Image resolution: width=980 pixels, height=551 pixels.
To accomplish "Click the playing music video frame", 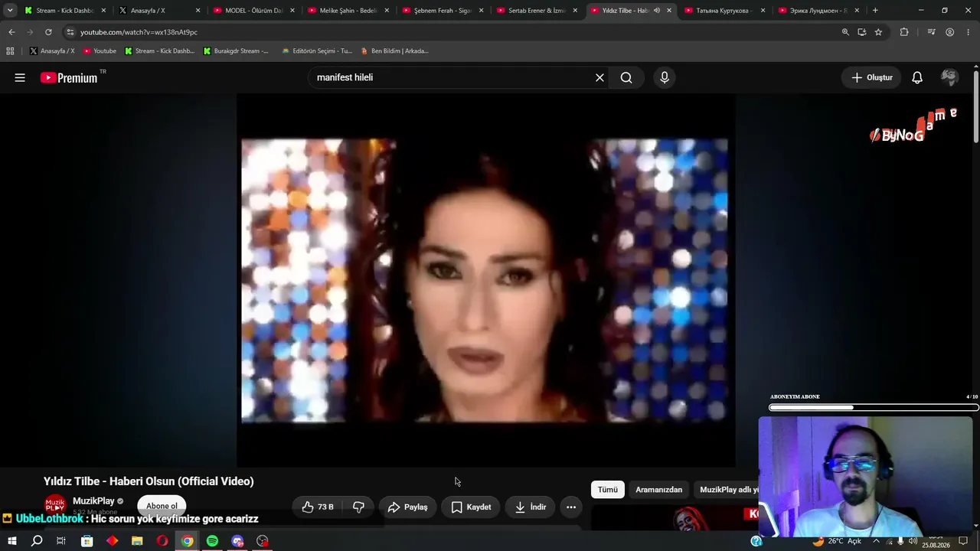I will (485, 280).
